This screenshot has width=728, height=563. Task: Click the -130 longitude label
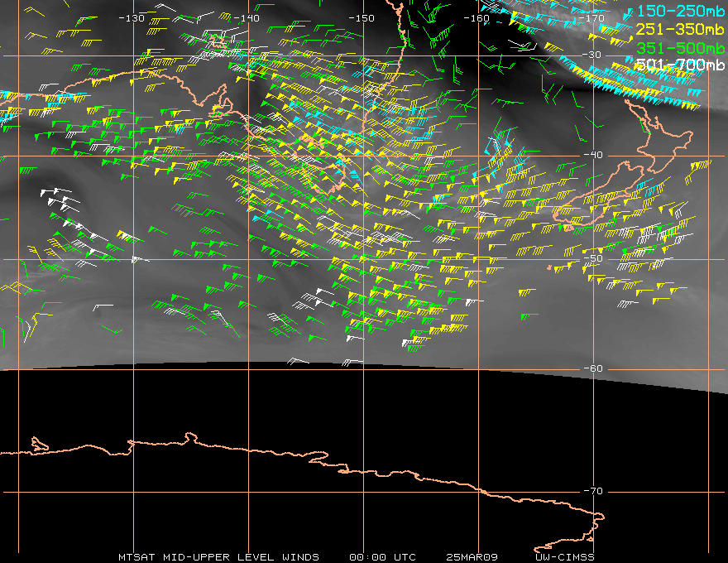pyautogui.click(x=132, y=18)
